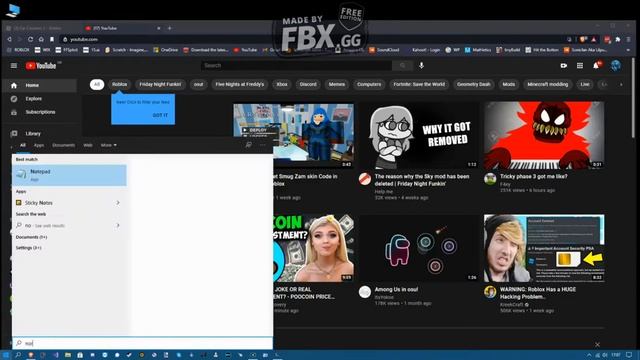
Task: Open the Tricky phase 3 video thumbnail
Action: coord(544,136)
